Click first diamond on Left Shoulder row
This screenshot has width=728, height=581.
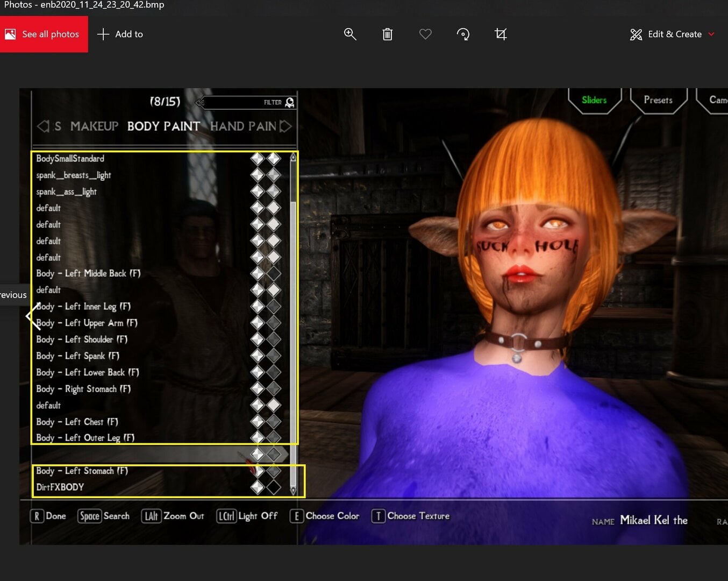(258, 339)
